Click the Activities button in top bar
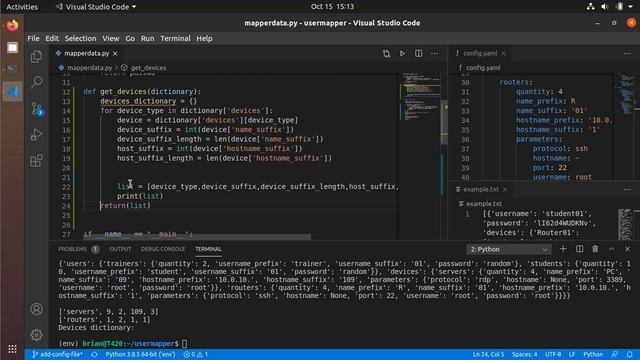640x360 pixels. 22,7
